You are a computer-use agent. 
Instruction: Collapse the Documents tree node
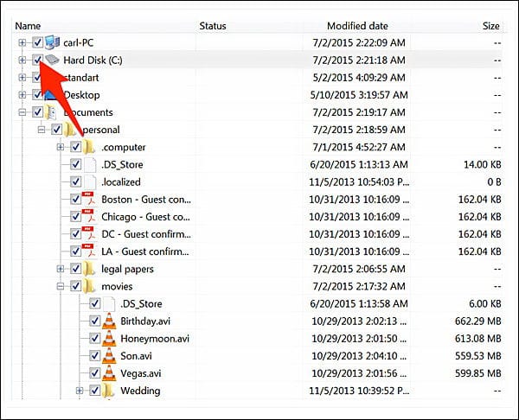point(22,112)
